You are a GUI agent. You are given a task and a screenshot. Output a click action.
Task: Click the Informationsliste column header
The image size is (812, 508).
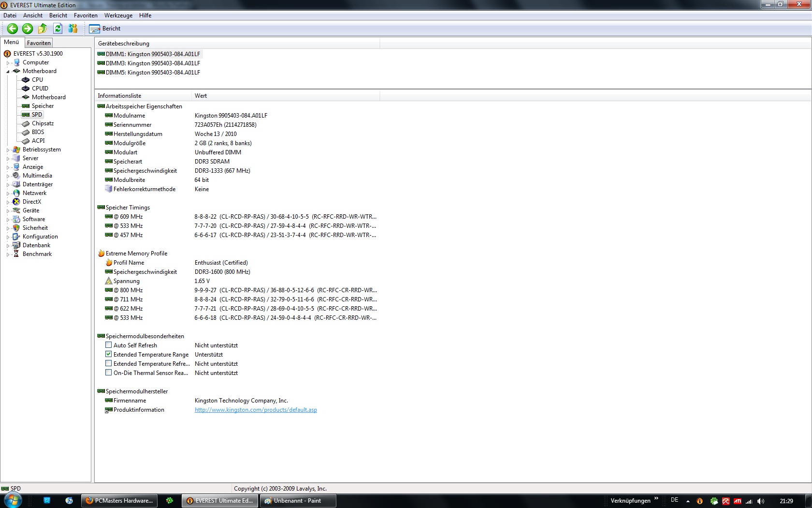143,96
